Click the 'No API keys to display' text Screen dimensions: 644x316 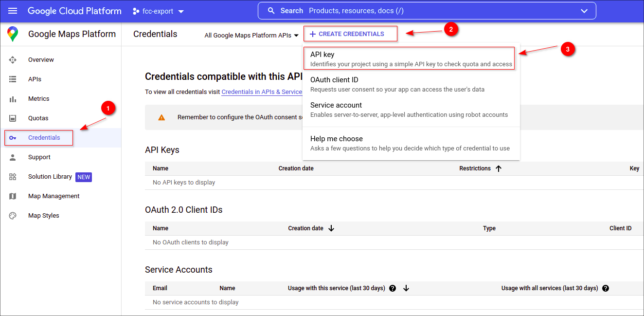click(x=184, y=183)
